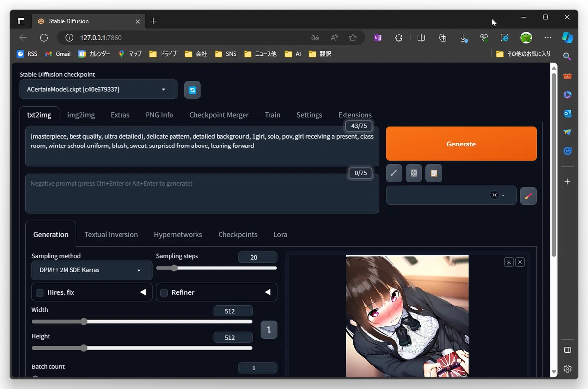Switch to the Extras tab

(x=120, y=115)
